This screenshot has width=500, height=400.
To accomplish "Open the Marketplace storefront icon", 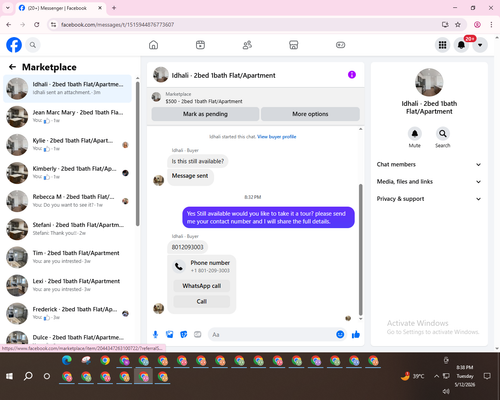I will pyautogui.click(x=294, y=45).
